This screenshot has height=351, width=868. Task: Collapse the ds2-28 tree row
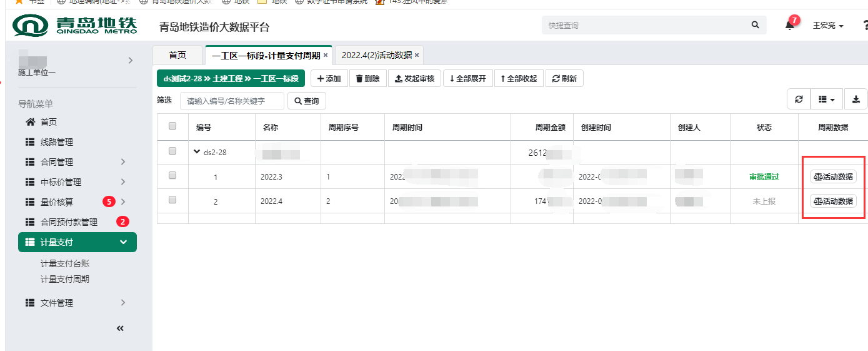click(197, 151)
